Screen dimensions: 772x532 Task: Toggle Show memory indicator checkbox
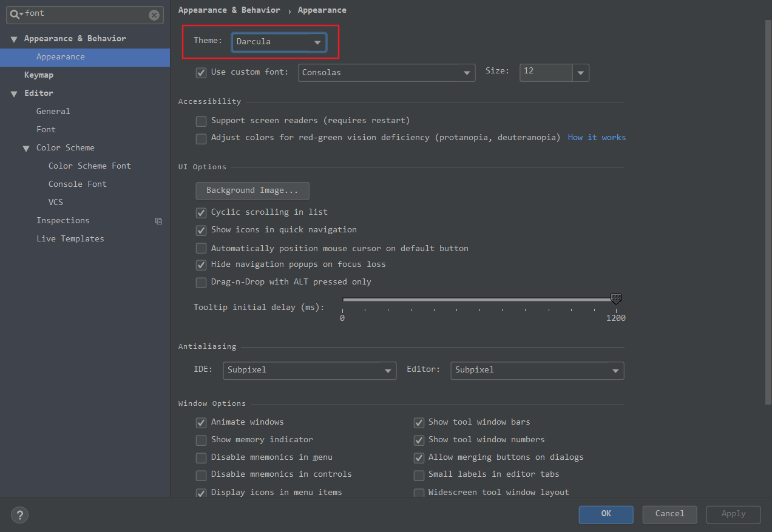tap(201, 440)
